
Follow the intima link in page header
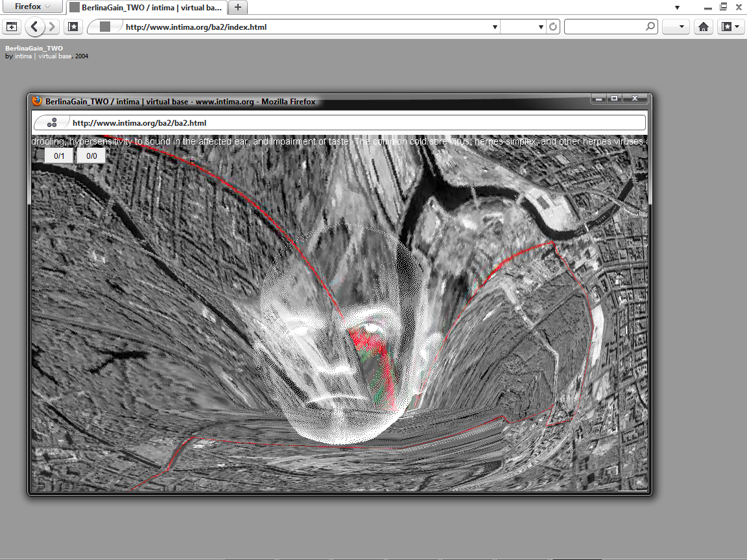(x=23, y=56)
